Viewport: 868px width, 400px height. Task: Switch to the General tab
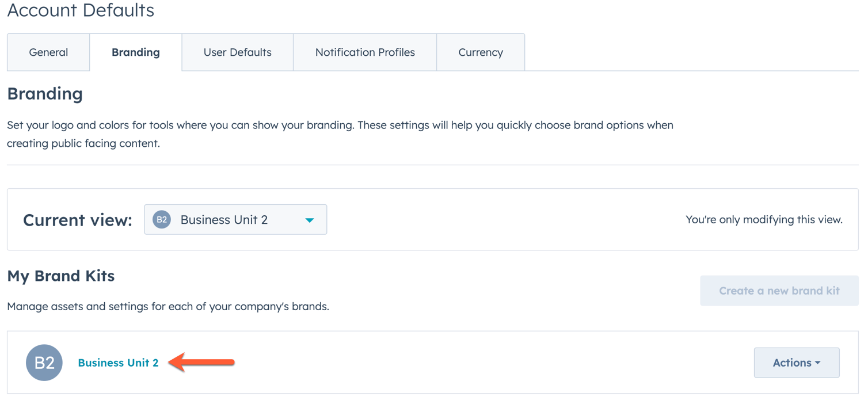48,52
